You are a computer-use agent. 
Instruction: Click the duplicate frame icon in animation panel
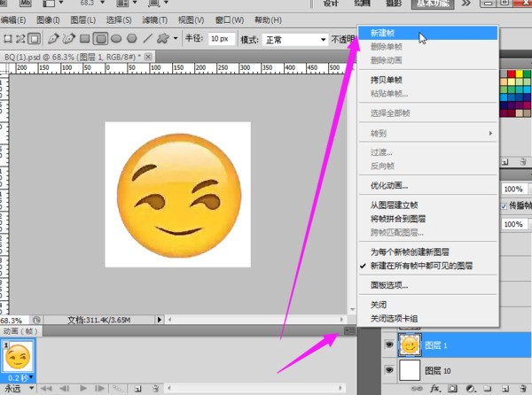(x=139, y=388)
